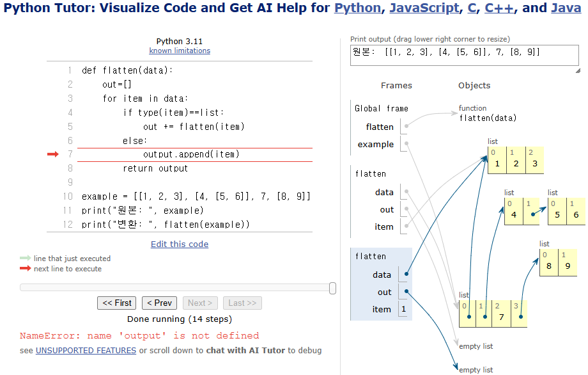588x375 pixels.
Task: Click code line 1 'def flatten(data):'
Action: tap(127, 70)
